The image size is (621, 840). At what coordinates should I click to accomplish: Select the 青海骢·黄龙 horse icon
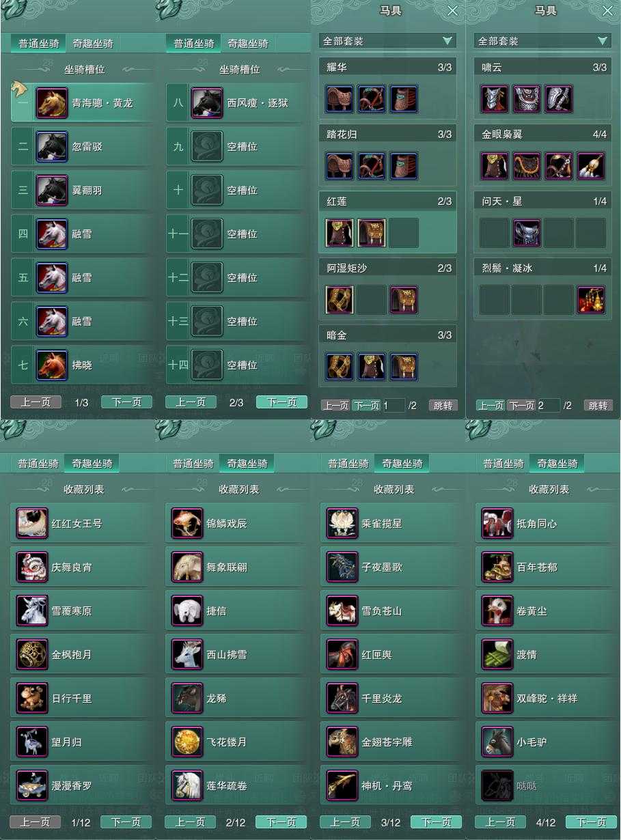(x=51, y=103)
